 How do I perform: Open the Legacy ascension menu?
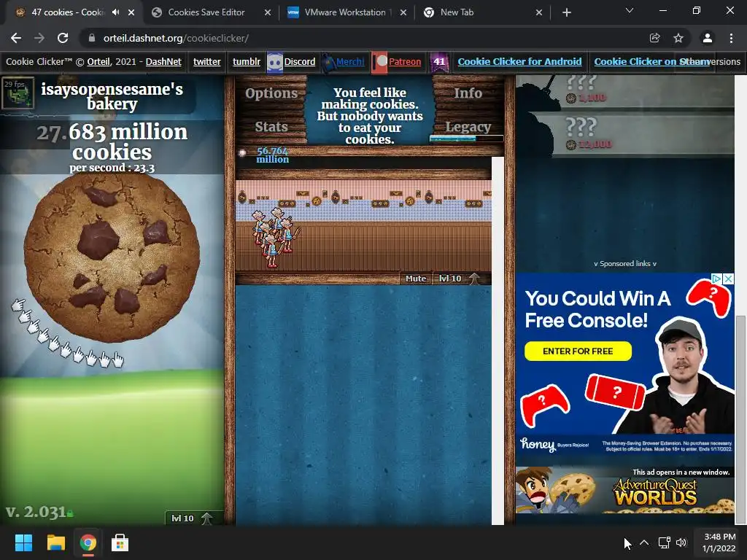click(468, 127)
